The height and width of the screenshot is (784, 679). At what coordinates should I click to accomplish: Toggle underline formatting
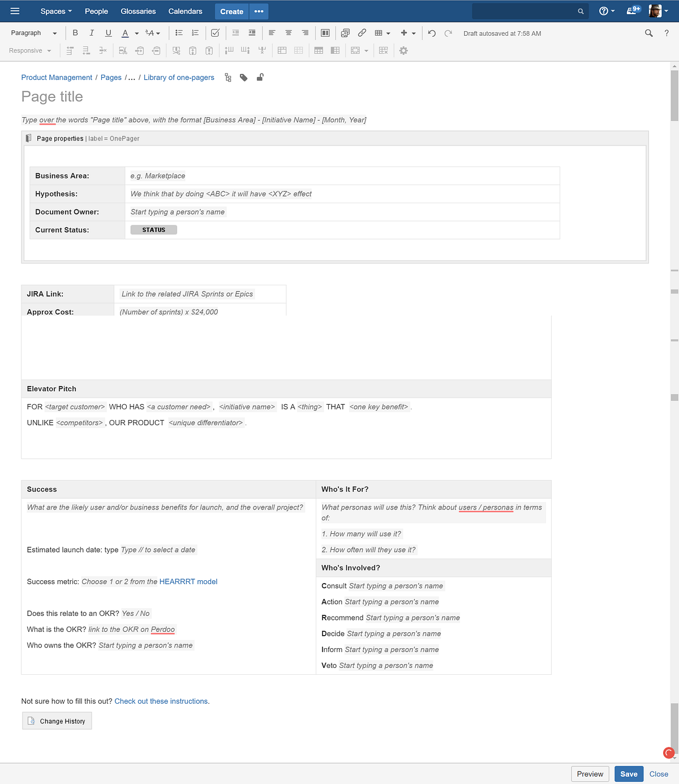click(108, 33)
